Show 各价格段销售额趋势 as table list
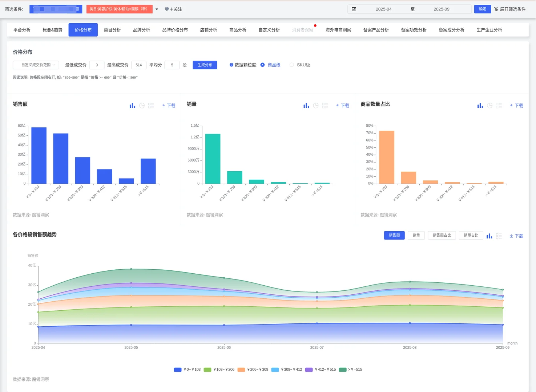The image size is (536, 392). pos(499,236)
